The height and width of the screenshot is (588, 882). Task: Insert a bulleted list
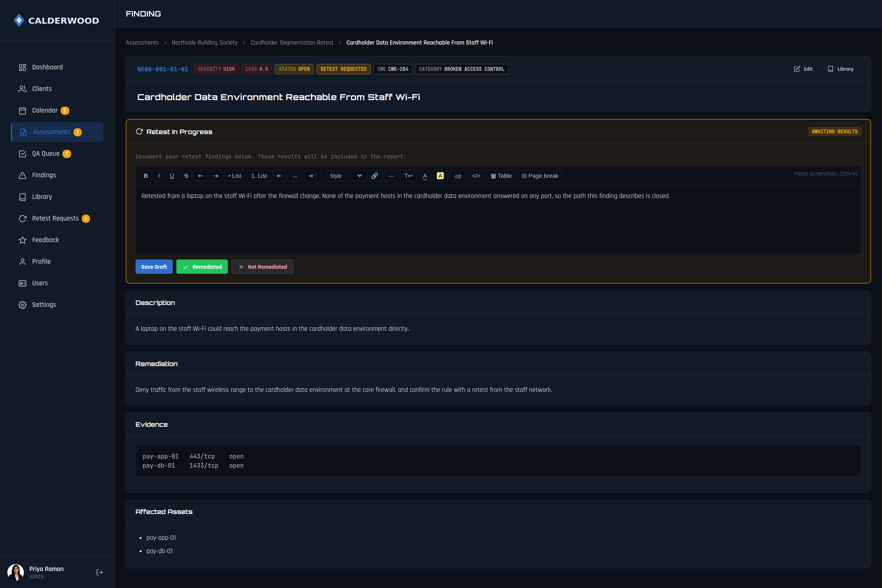point(235,176)
